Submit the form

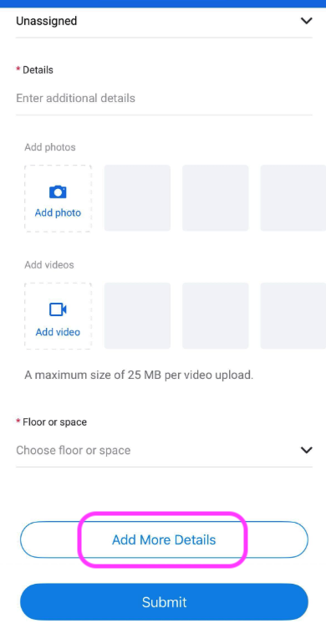[164, 601]
